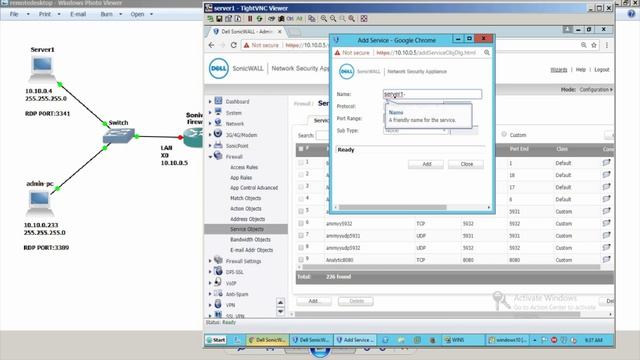Check the checkbox for row ammyy5932
The image size is (640, 360).
pos(301,223)
